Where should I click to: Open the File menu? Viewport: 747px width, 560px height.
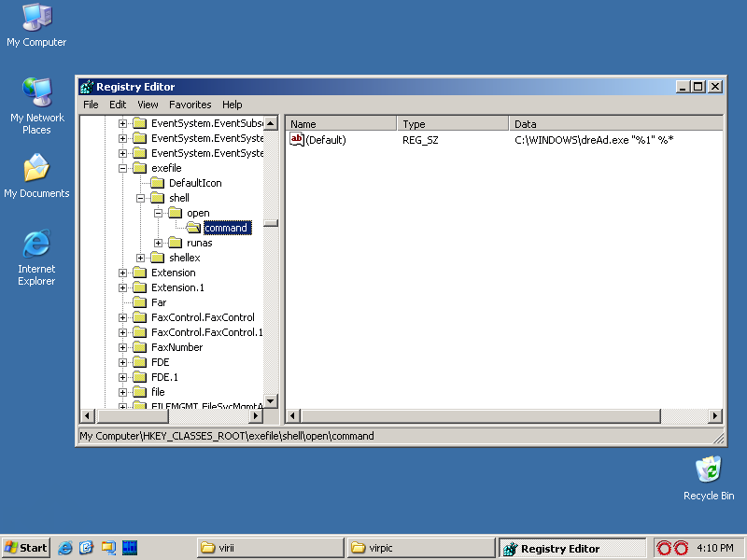91,105
